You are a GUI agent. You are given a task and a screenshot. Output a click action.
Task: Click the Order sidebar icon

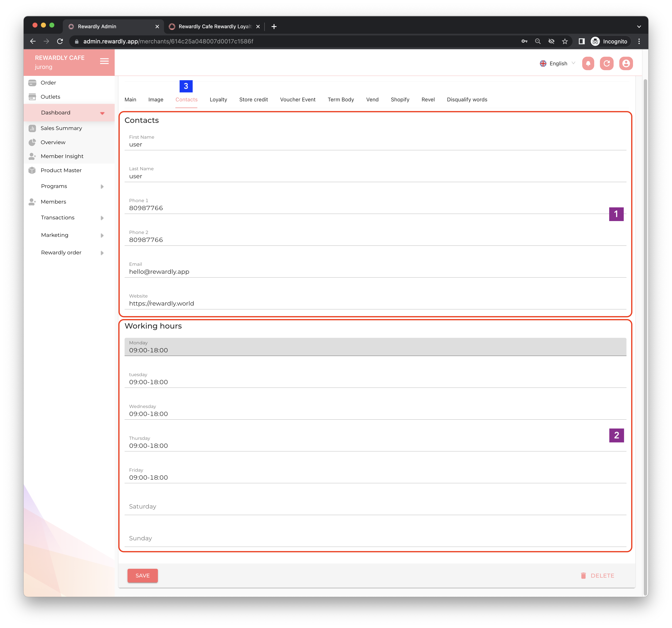[x=32, y=83]
